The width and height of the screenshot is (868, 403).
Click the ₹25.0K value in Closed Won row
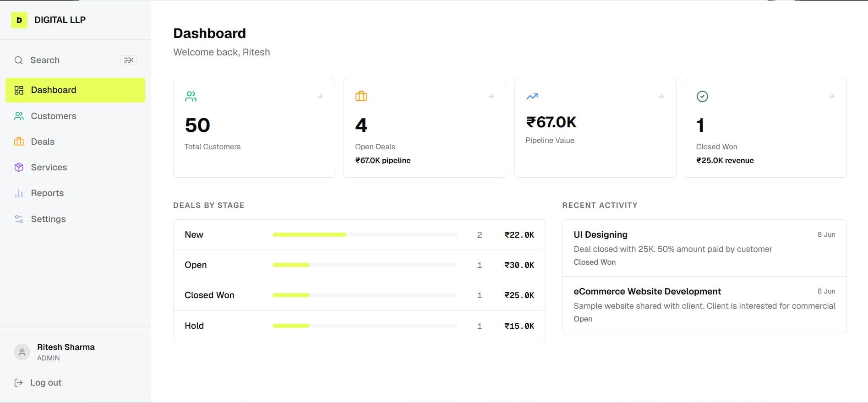point(519,295)
